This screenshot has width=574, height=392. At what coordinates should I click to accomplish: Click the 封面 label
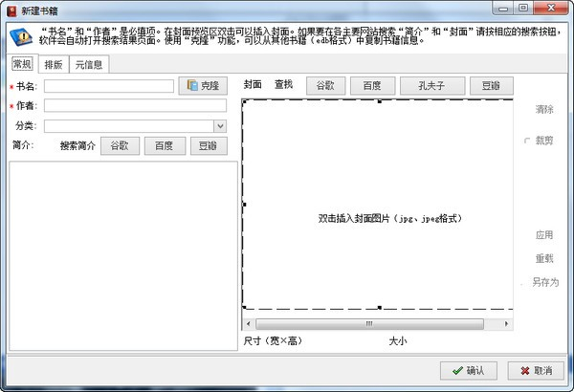(253, 84)
